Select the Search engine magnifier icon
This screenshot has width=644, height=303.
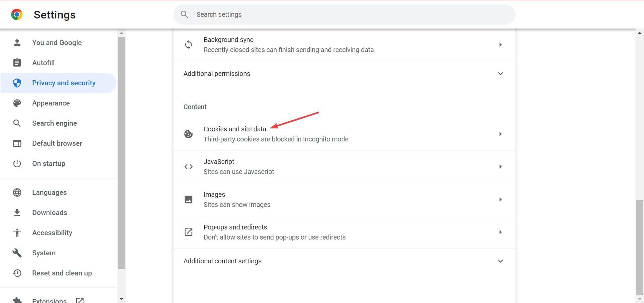(x=17, y=123)
